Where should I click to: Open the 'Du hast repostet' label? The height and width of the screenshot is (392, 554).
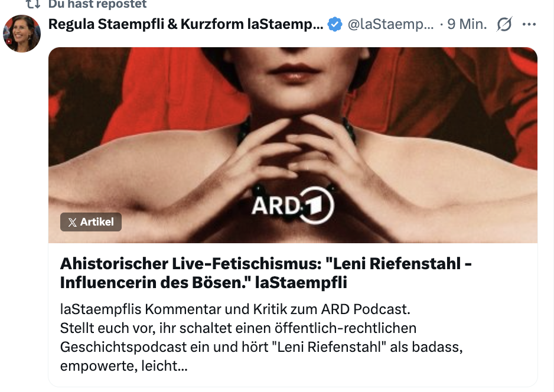pos(97,4)
